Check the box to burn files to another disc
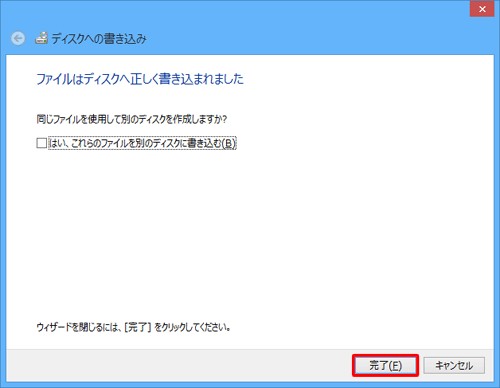Viewport: 500px width, 388px height. [42, 143]
